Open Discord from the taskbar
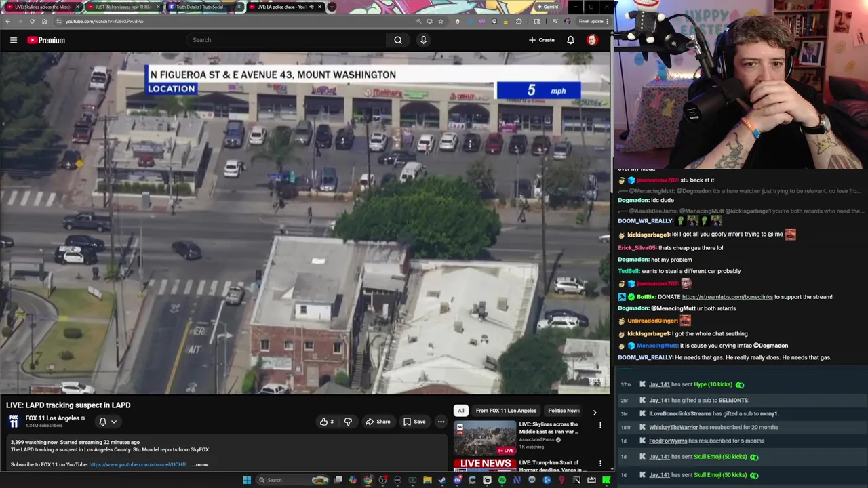 click(x=458, y=480)
